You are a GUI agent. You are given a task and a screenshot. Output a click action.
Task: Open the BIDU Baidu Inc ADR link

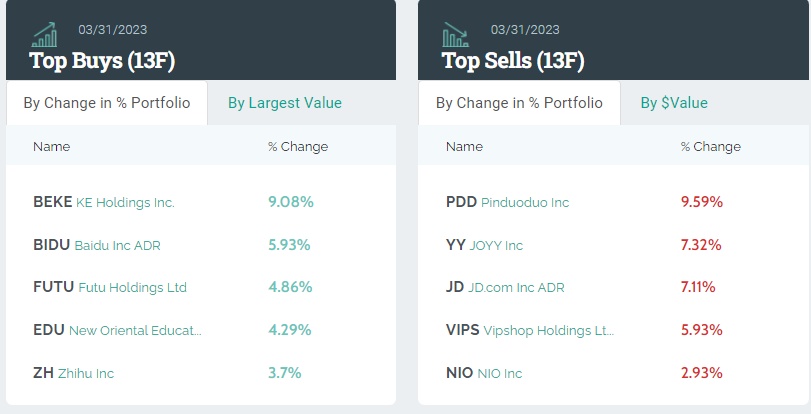point(97,245)
